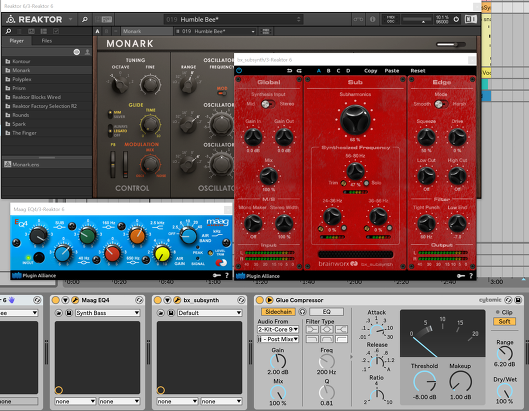Click Paste in bx_subsynth toolbar
The height and width of the screenshot is (411, 529).
(x=392, y=71)
